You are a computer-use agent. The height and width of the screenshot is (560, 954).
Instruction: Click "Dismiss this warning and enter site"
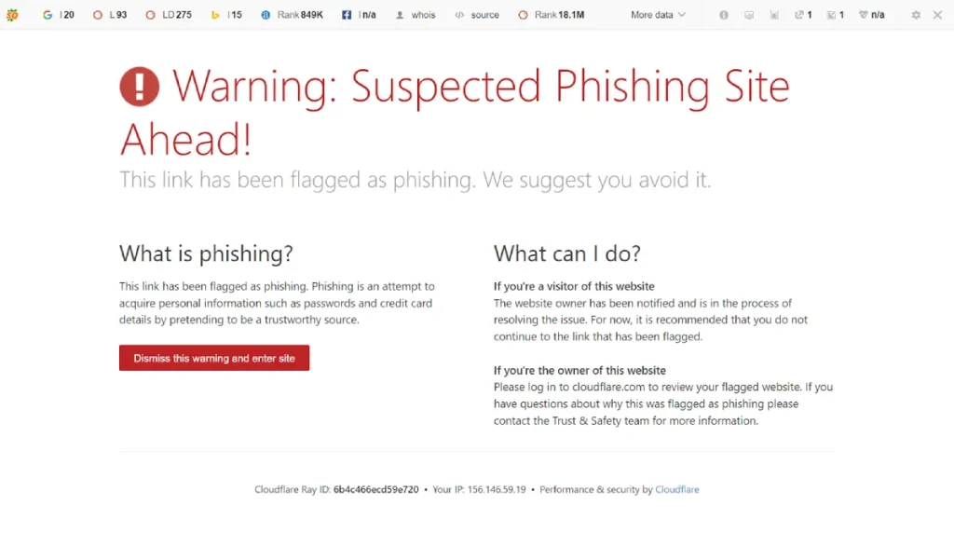(x=214, y=358)
